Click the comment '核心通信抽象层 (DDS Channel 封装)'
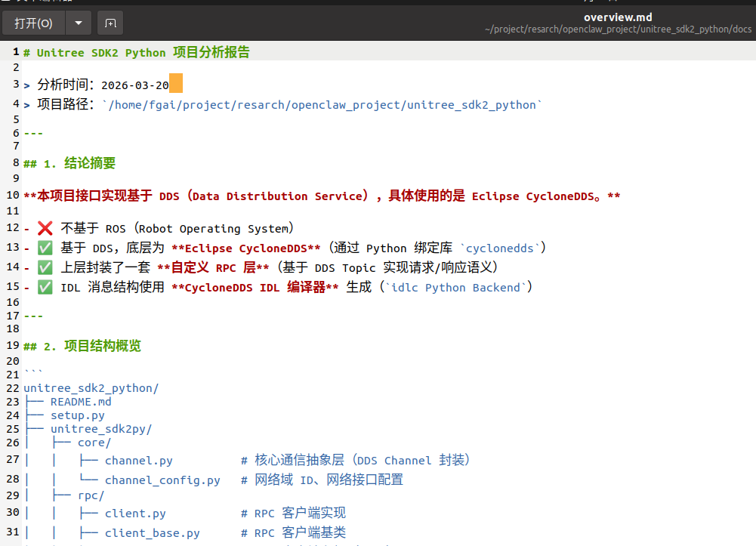756x546 pixels. [x=363, y=460]
